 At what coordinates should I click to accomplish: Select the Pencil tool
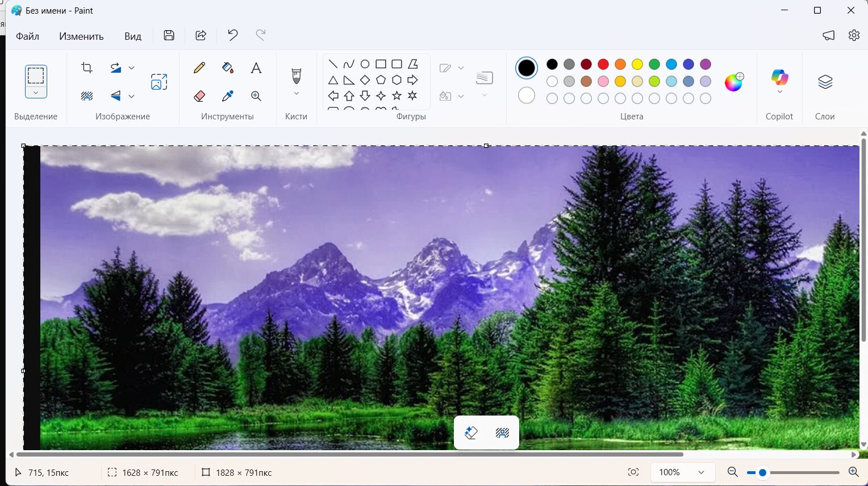tap(199, 68)
